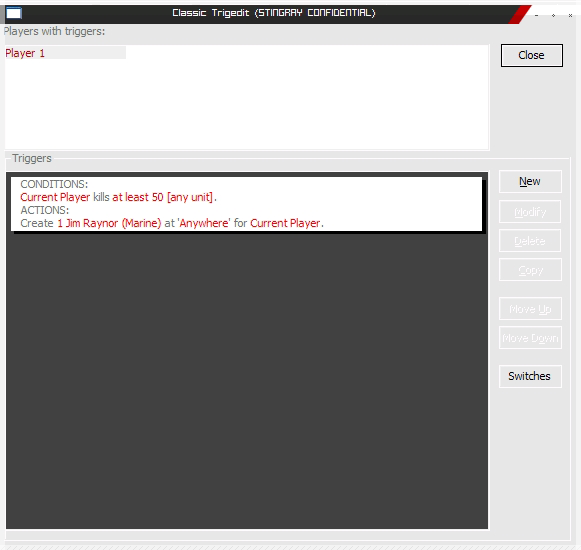The image size is (581, 550).
Task: Select the 'Create 1 Jim Raynor (Marine)' action line
Action: [x=172, y=223]
